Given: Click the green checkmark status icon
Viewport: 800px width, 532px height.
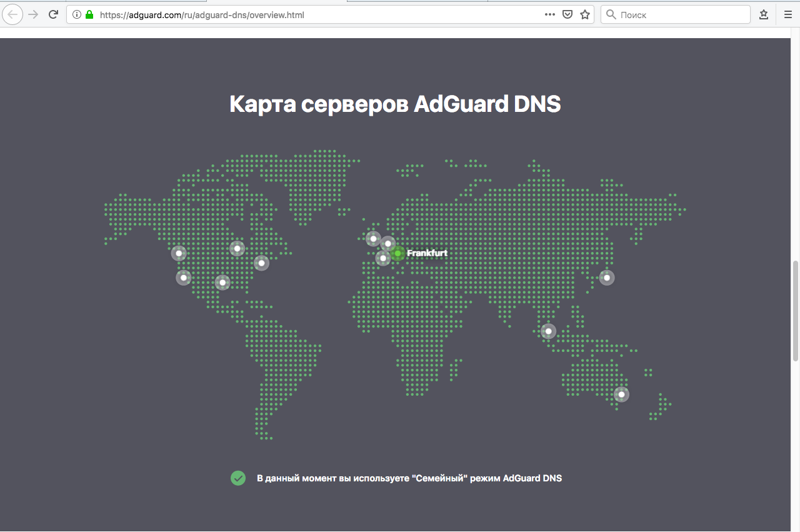Looking at the screenshot, I should pos(238,478).
